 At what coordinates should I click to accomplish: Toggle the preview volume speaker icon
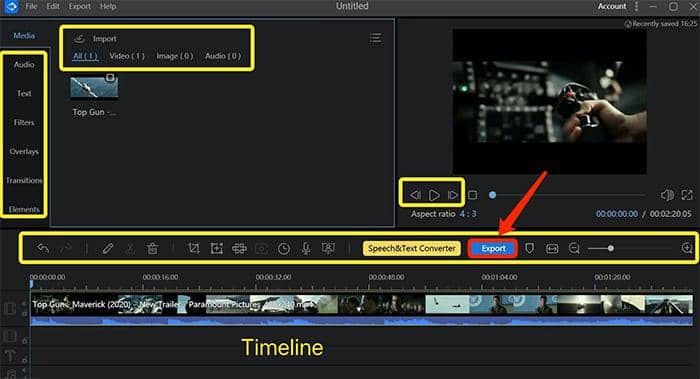(667, 195)
